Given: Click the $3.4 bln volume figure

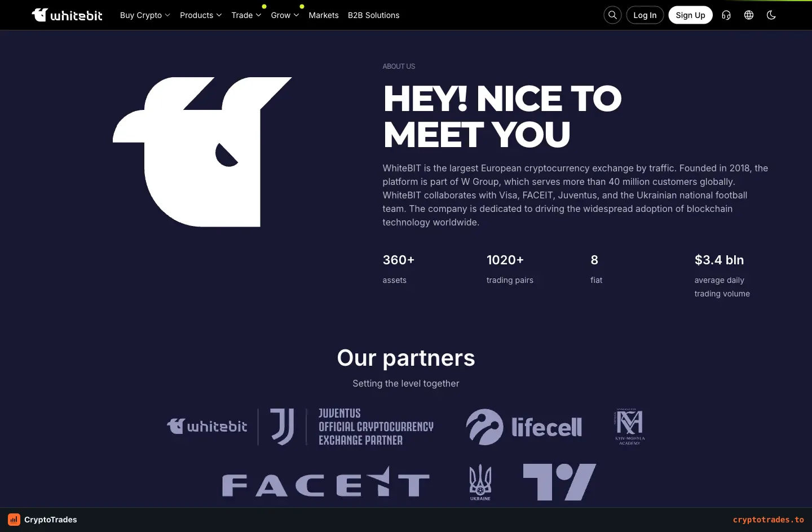Looking at the screenshot, I should click(719, 260).
